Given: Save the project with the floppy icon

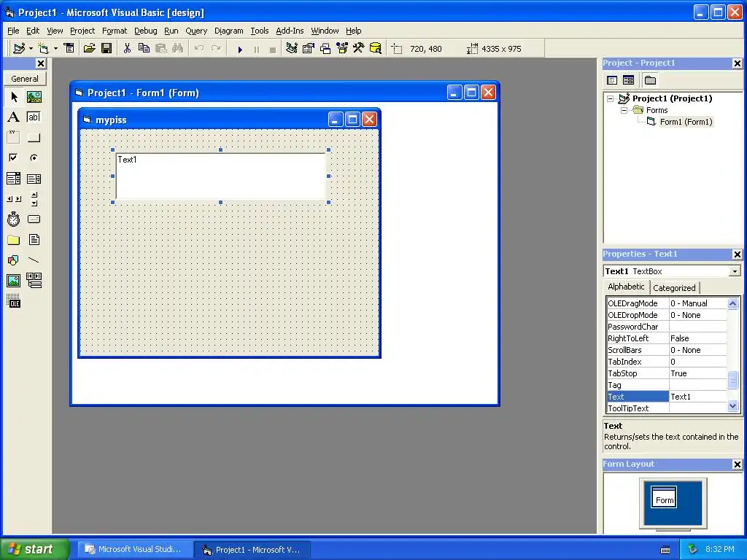Looking at the screenshot, I should click(107, 48).
